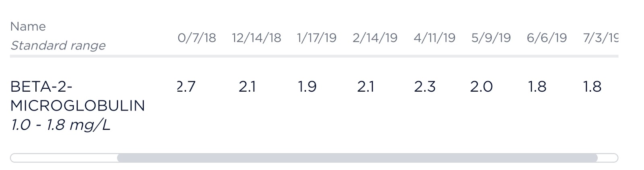
Task: Click the 1.8 result under 6/6/19
Action: [537, 86]
